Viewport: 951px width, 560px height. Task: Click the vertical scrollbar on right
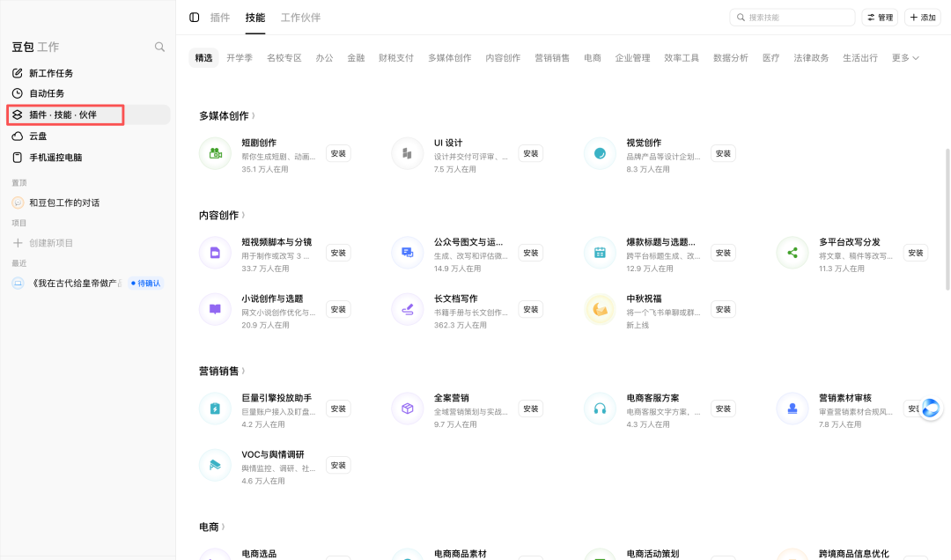pyautogui.click(x=947, y=218)
